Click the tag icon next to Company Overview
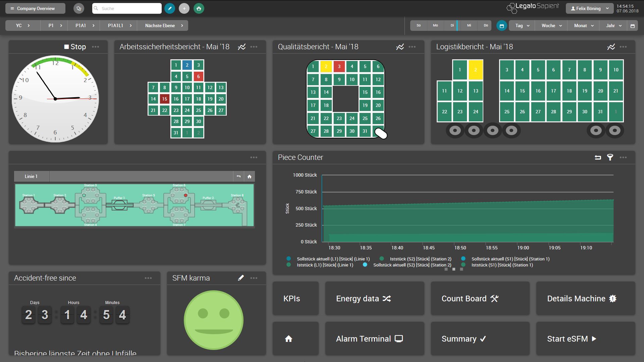 click(79, 8)
